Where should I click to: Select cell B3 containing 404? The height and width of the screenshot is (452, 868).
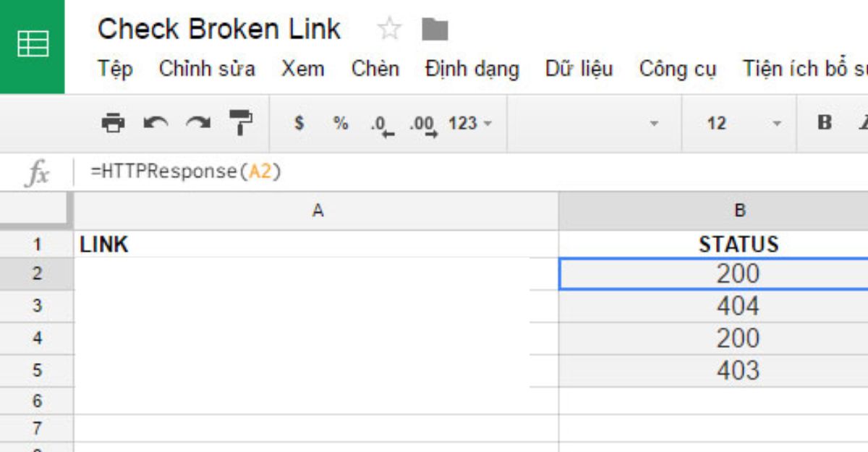coord(738,307)
